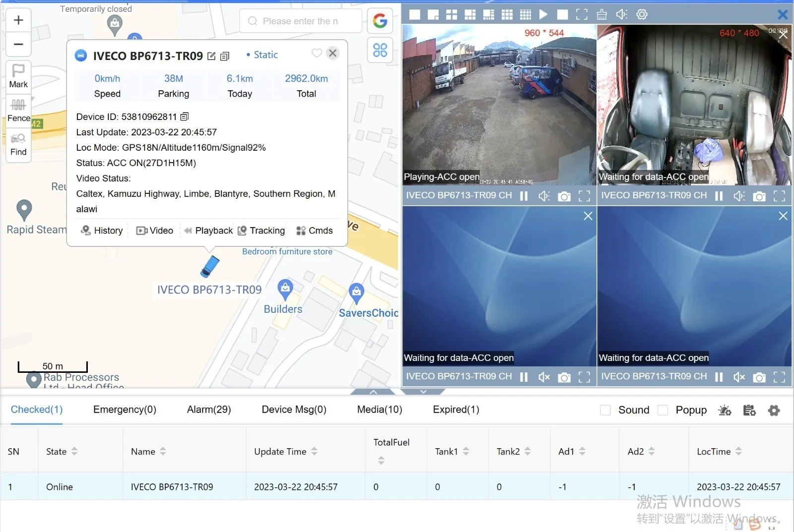Maximize the second camera channel video

point(779,196)
